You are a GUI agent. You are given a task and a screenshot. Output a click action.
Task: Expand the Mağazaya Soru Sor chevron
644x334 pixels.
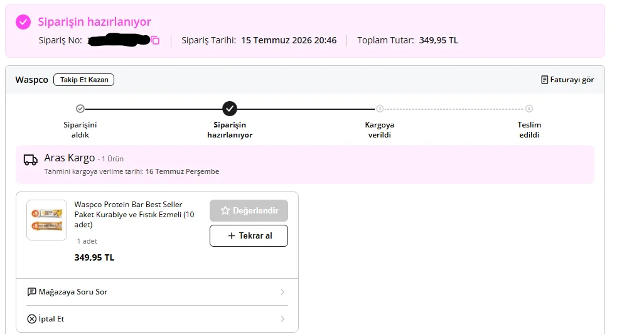pyautogui.click(x=282, y=292)
